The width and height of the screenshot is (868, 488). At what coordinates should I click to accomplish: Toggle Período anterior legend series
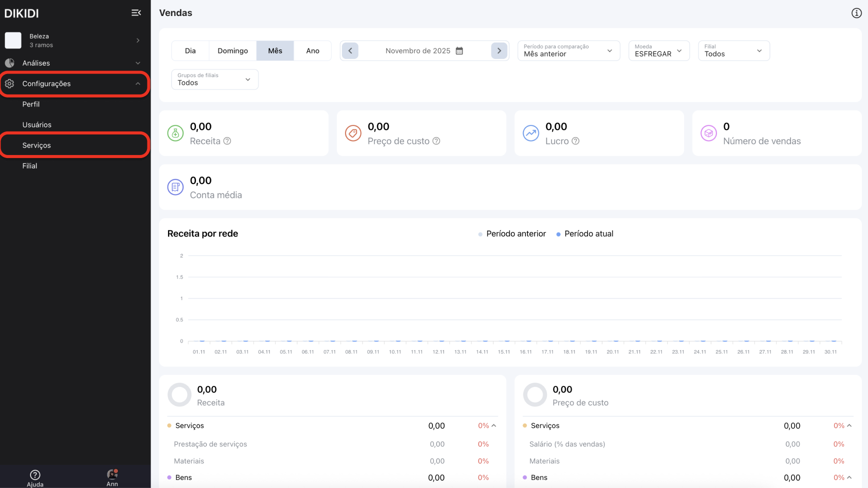pos(512,234)
